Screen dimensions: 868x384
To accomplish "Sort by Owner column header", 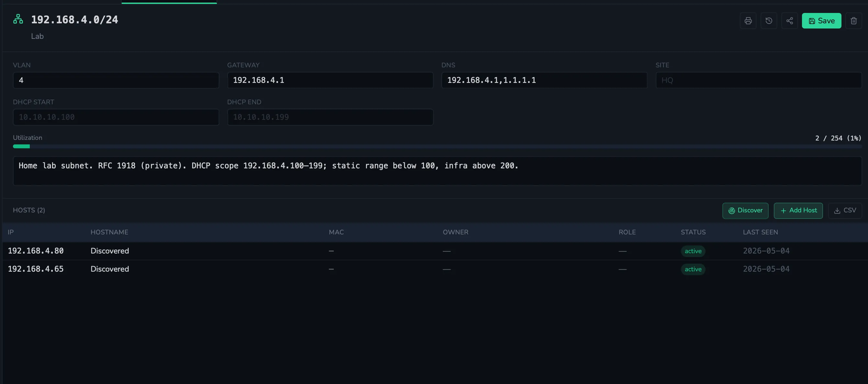I will click(x=455, y=232).
